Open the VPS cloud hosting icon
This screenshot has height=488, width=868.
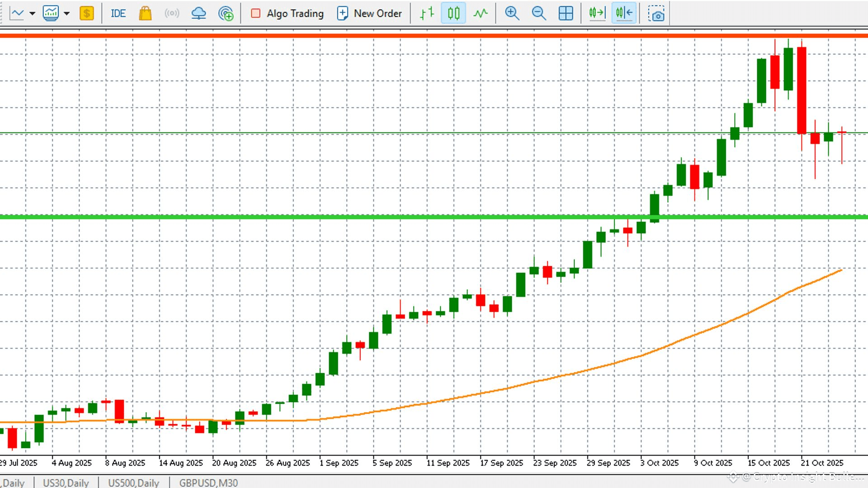tap(198, 14)
